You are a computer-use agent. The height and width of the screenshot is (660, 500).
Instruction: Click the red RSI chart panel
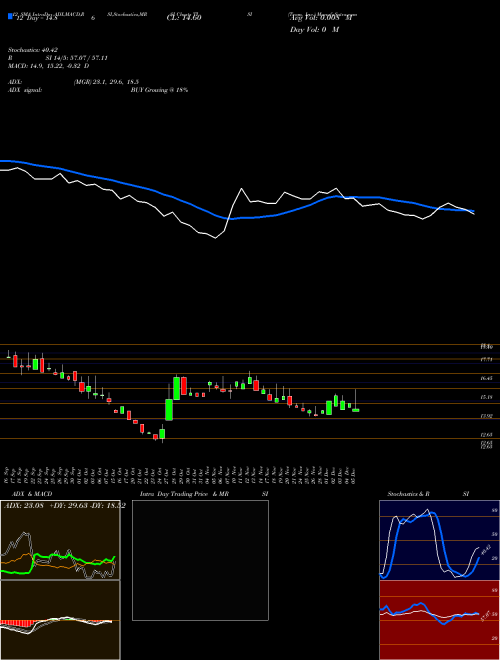439,620
